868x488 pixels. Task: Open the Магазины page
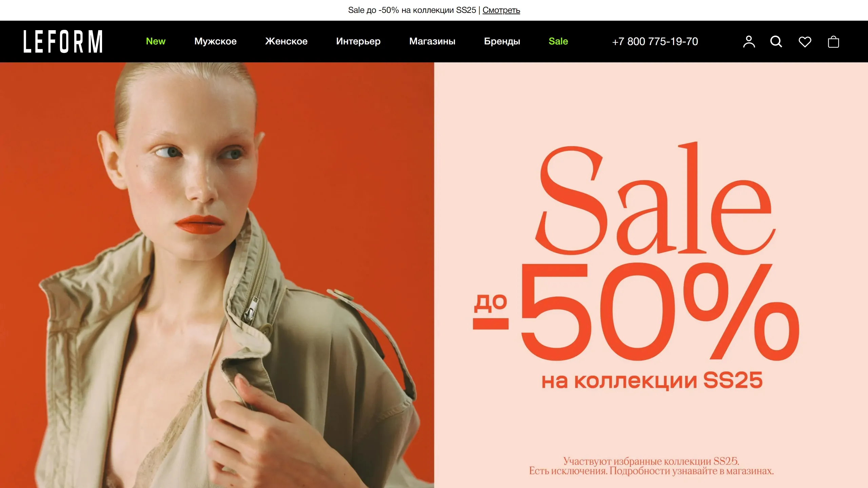pos(432,41)
